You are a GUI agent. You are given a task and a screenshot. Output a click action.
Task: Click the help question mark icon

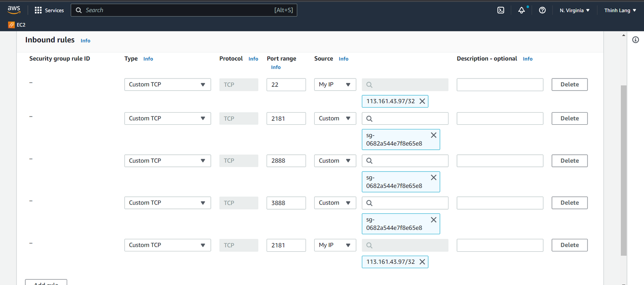(542, 10)
